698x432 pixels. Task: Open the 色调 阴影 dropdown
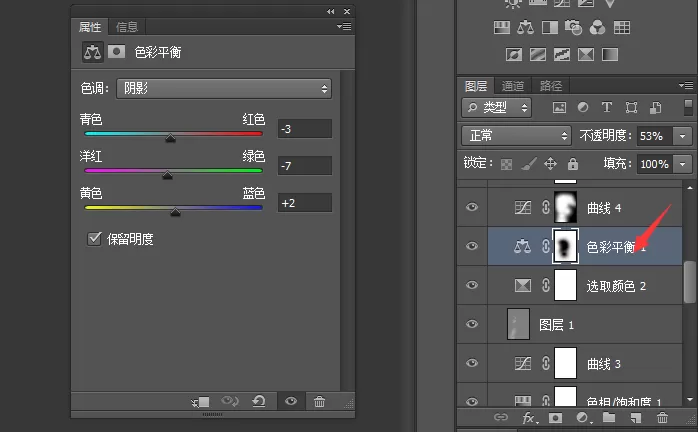[224, 89]
